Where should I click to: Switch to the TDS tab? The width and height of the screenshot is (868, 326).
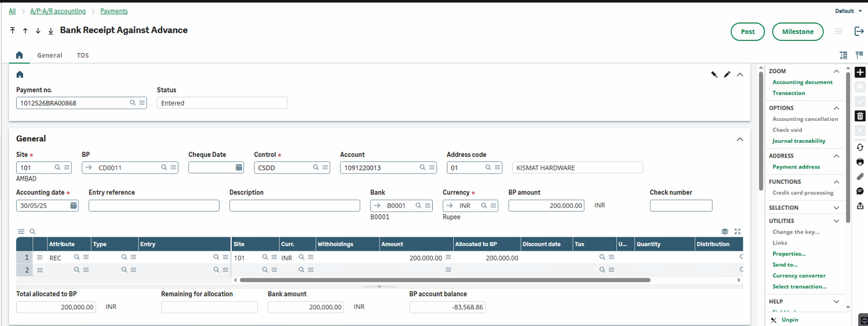pyautogui.click(x=83, y=55)
